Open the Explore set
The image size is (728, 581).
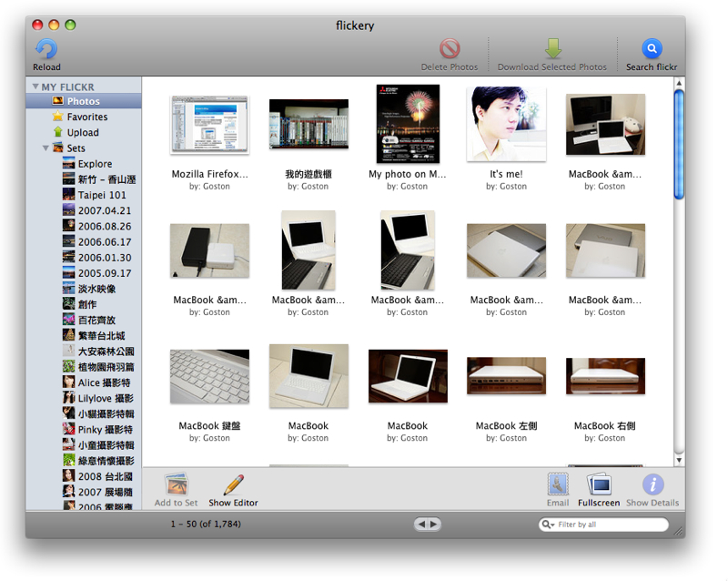(84, 164)
